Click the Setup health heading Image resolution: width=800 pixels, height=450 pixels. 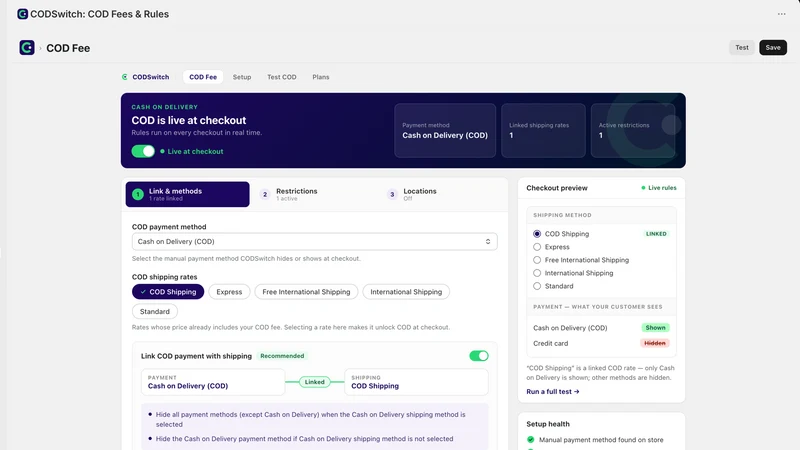[x=548, y=423]
